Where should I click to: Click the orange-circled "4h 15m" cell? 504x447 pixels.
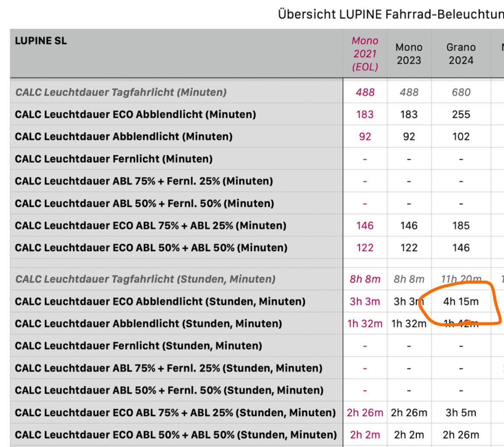click(x=461, y=302)
